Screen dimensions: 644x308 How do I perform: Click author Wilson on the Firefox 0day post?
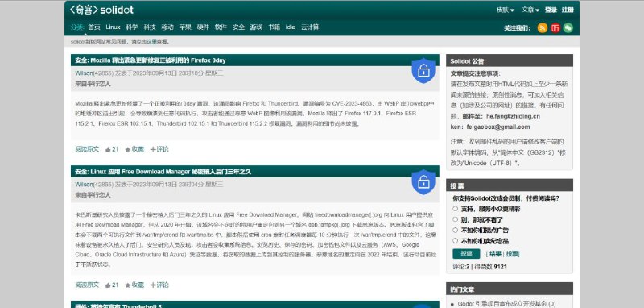pos(84,73)
